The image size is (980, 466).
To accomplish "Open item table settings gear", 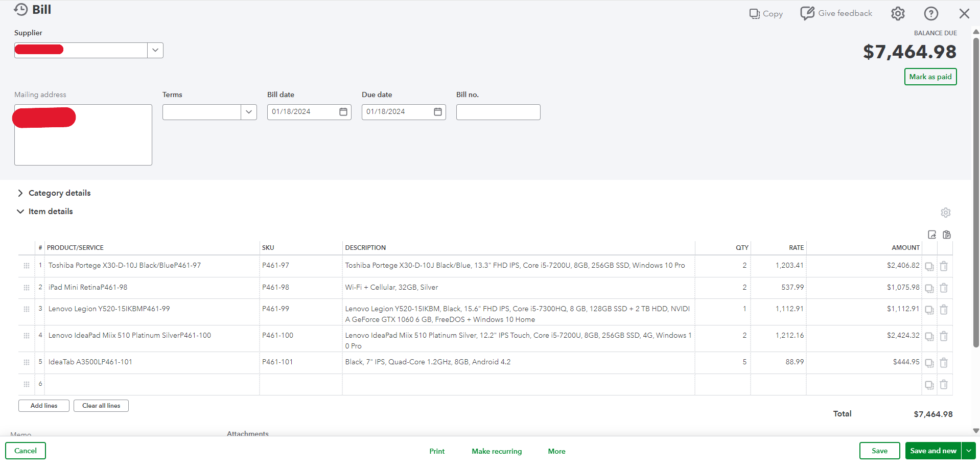I will tap(945, 213).
